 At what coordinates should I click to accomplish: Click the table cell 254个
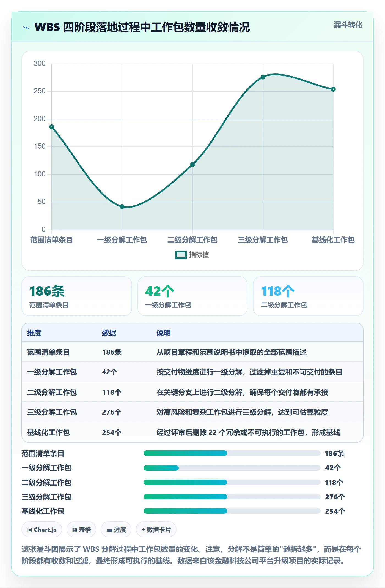click(112, 432)
